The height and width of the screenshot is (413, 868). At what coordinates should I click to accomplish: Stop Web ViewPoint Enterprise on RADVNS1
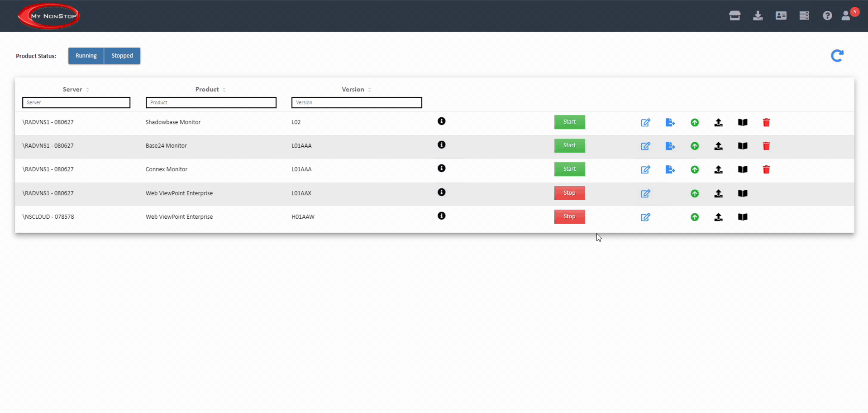pyautogui.click(x=569, y=193)
